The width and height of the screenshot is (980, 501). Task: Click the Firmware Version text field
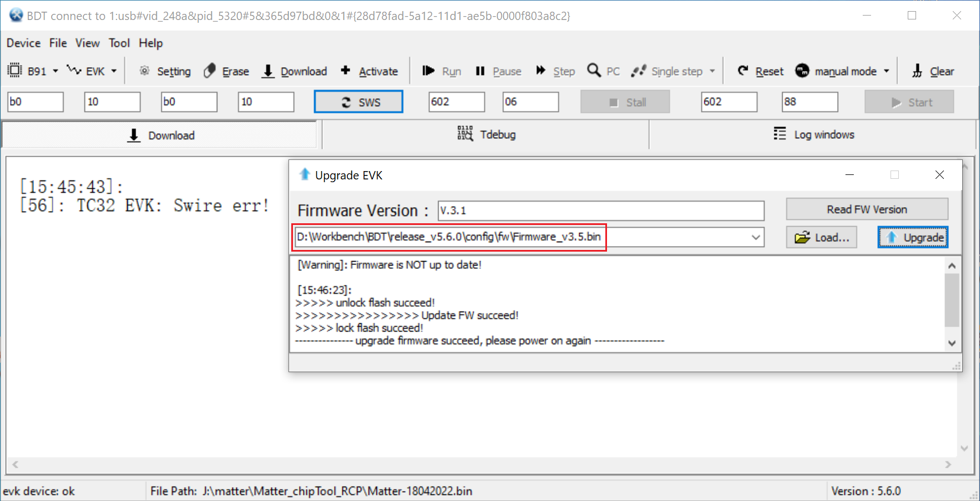601,211
